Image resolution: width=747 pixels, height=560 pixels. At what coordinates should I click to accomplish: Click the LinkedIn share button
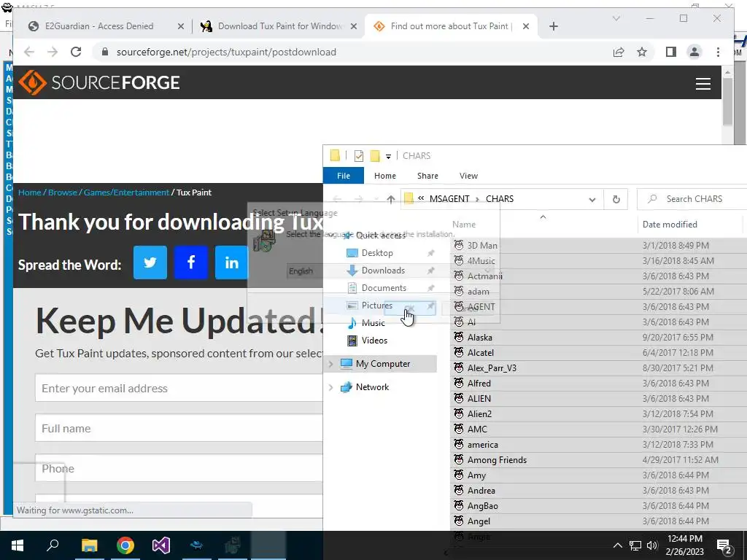pyautogui.click(x=231, y=262)
